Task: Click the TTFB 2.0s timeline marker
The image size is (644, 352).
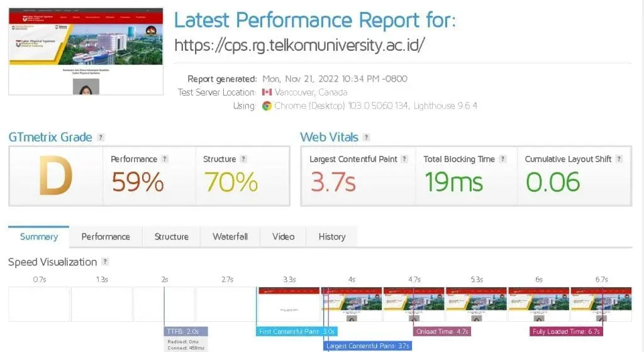Action: pos(186,331)
